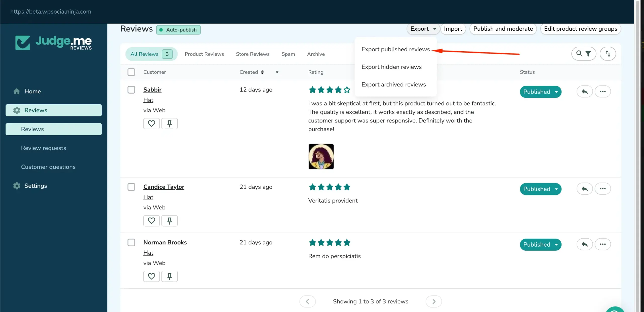Image resolution: width=644 pixels, height=312 pixels.
Task: Choose Export hidden reviews menu option
Action: pyautogui.click(x=391, y=67)
